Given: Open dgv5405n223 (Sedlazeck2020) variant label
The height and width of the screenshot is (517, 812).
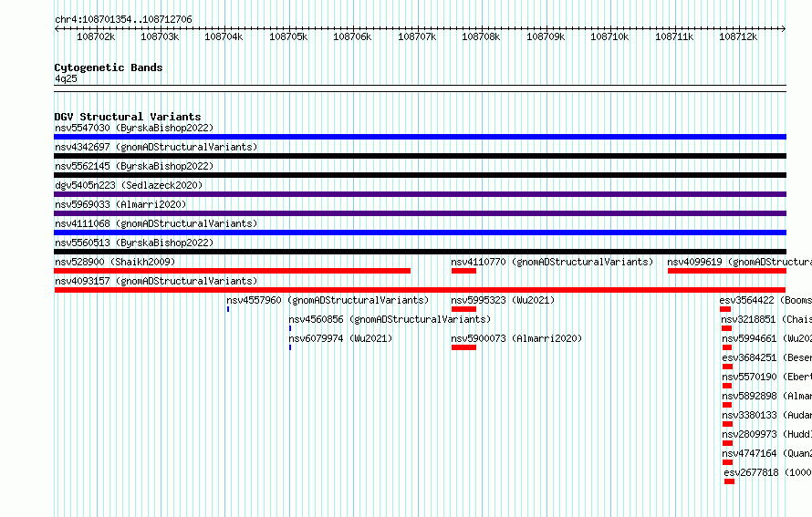Looking at the screenshot, I should (x=129, y=185).
